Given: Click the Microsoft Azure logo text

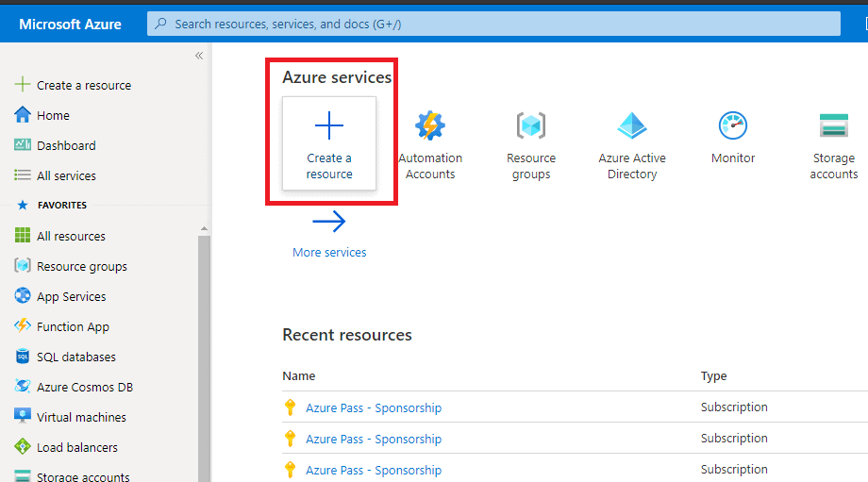Looking at the screenshot, I should [x=71, y=25].
